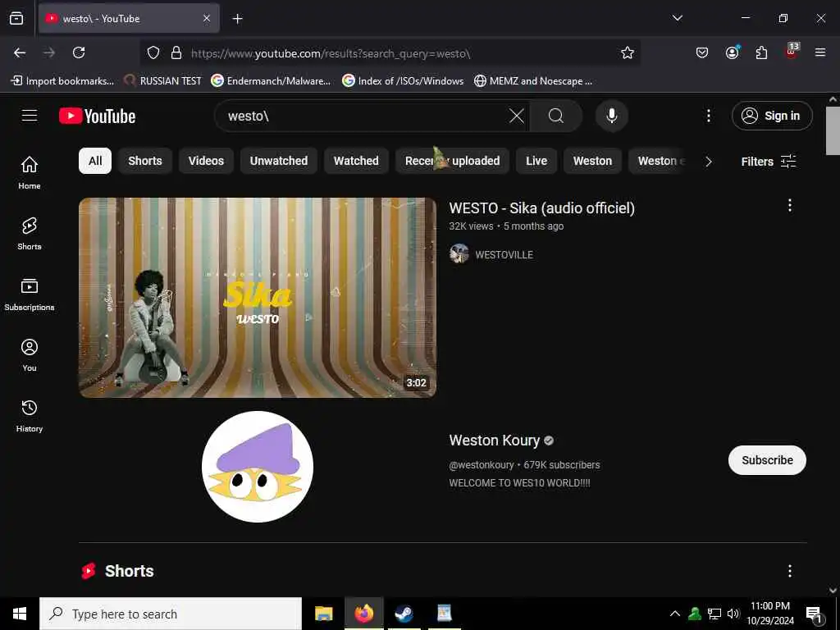Screen dimensions: 840x630
Task: Click the Windows taskbar search box
Action: click(x=171, y=614)
